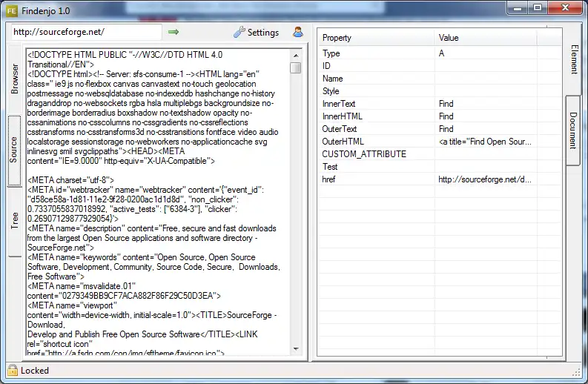588x384 pixels.
Task: Open Settings with the wrench icon
Action: (x=256, y=33)
